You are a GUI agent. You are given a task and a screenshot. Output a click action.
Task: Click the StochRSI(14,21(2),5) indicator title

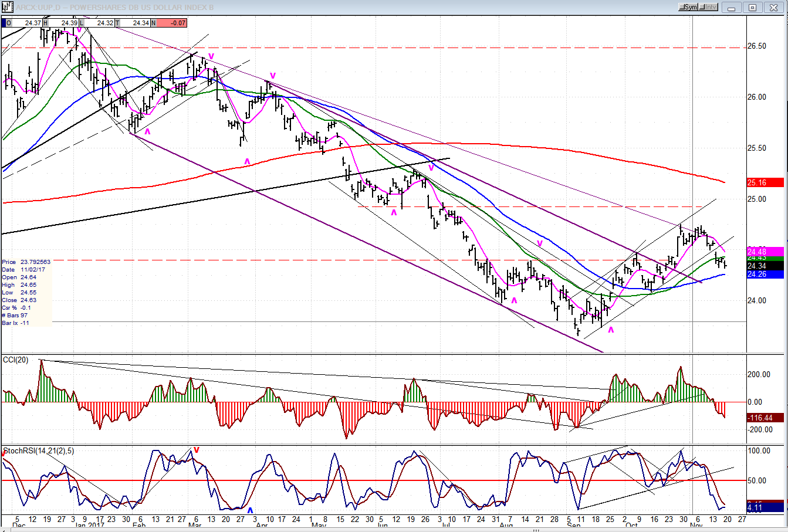[39, 450]
